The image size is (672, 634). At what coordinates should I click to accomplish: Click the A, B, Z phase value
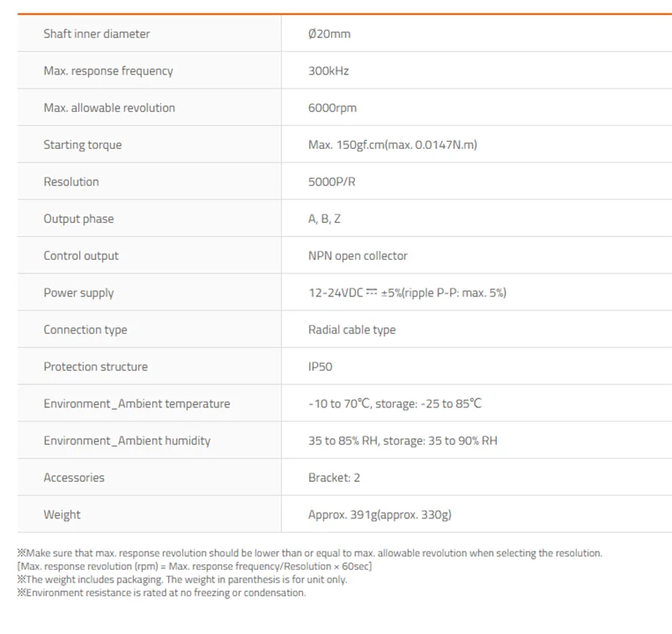click(324, 219)
